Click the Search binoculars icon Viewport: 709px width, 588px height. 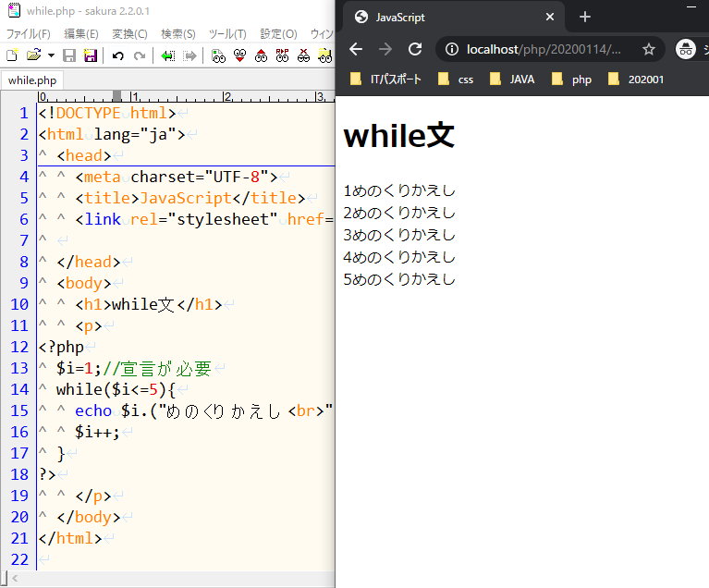pyautogui.click(x=218, y=55)
